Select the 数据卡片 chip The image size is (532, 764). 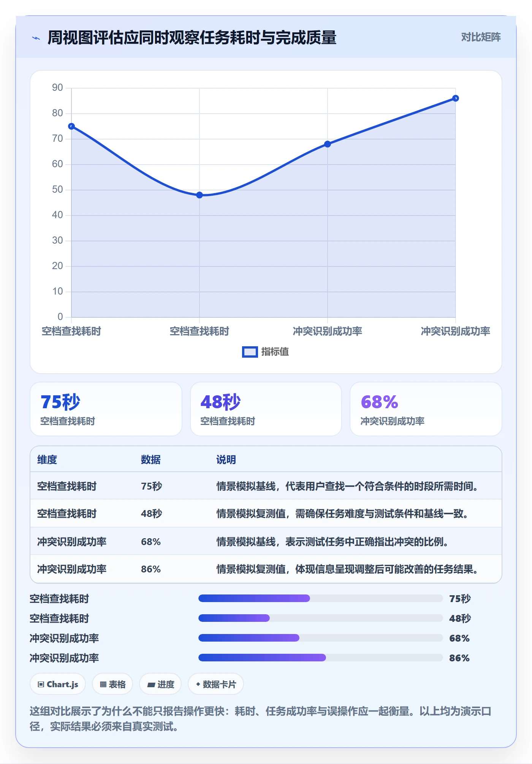(216, 684)
